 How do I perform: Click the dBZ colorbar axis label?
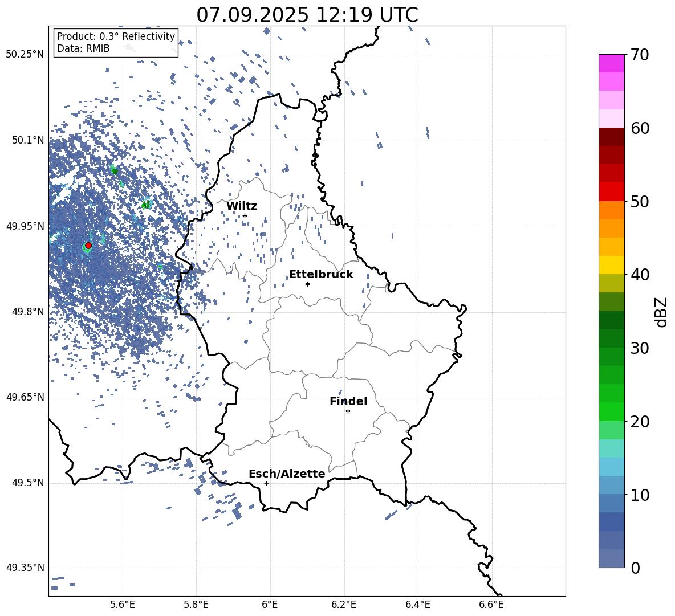[x=662, y=312]
